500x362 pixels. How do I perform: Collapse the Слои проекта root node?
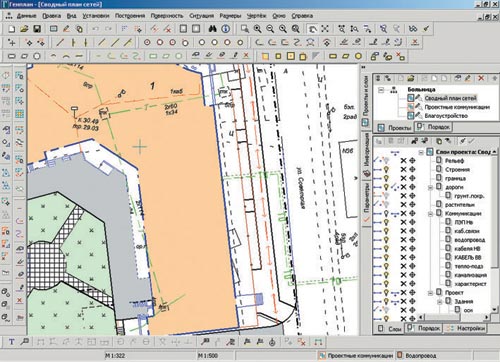tap(421, 152)
